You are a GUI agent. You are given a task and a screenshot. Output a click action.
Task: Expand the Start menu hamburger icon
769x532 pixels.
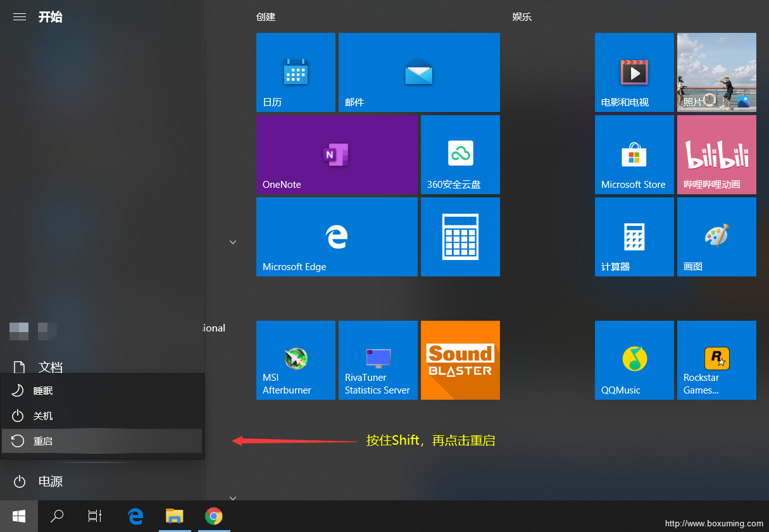coord(20,17)
